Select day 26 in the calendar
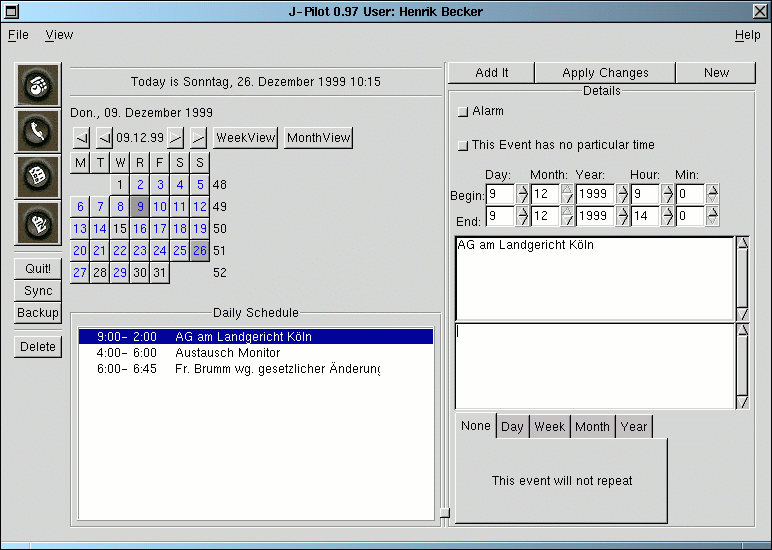The image size is (772, 550). pos(200,251)
